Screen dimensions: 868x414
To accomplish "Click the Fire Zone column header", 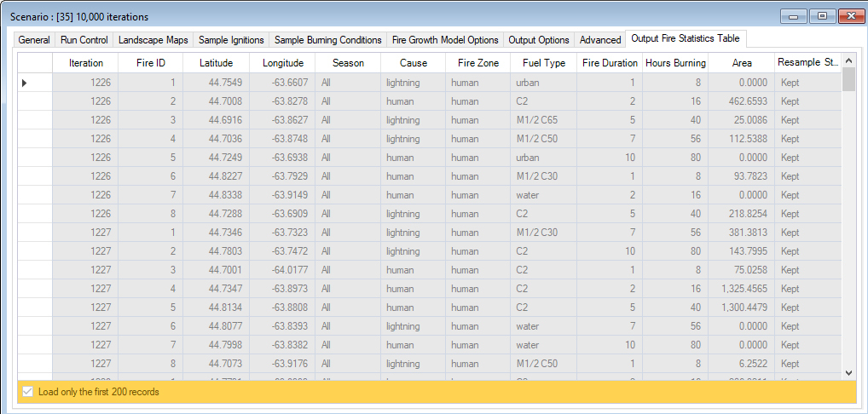I will (x=478, y=63).
